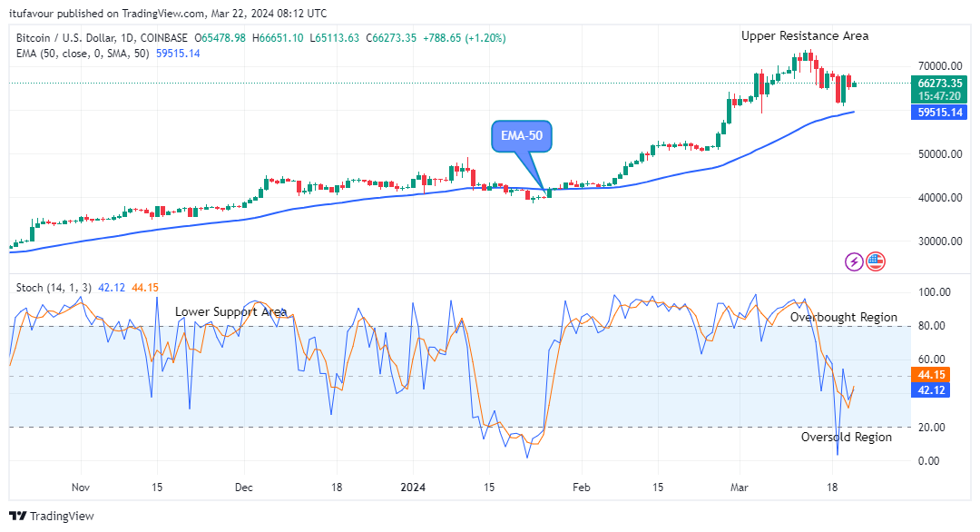Screen dimensions: 980x532
Task: Click the Overbought Region label
Action: 844,317
